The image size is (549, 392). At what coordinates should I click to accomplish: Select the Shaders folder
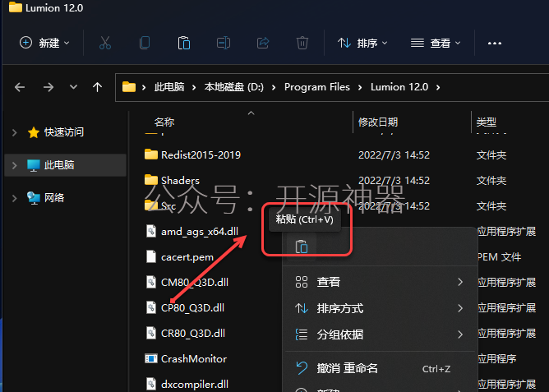180,180
